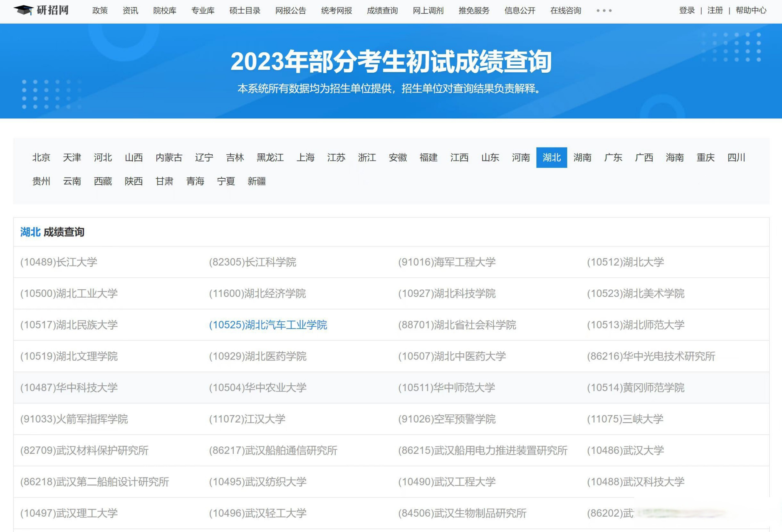Choose the 新疆 province tab
The height and width of the screenshot is (532, 782).
(257, 181)
